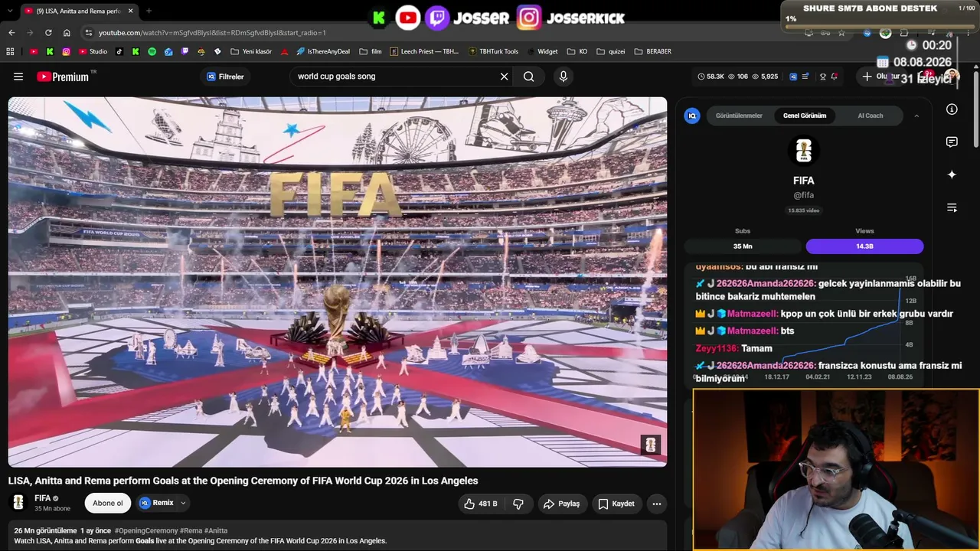This screenshot has width=980, height=551.
Task: Open the comment icon in the right sidebar
Action: point(952,142)
